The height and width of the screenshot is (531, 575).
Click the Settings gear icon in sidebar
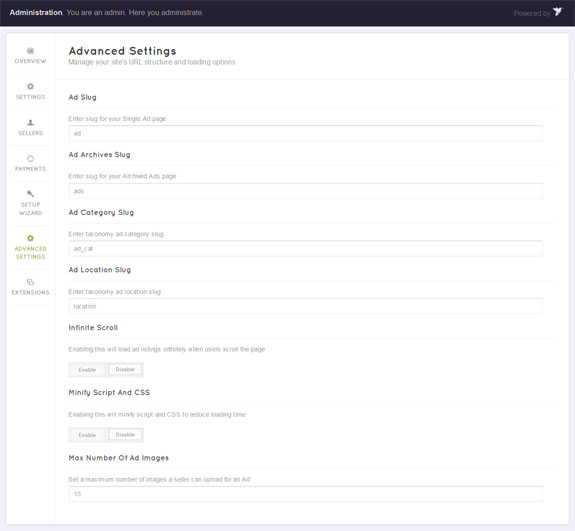point(30,86)
